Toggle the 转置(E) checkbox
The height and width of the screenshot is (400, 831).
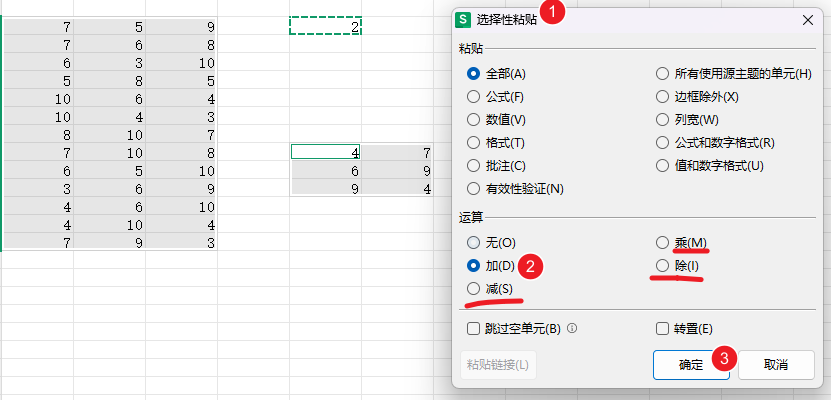[662, 328]
